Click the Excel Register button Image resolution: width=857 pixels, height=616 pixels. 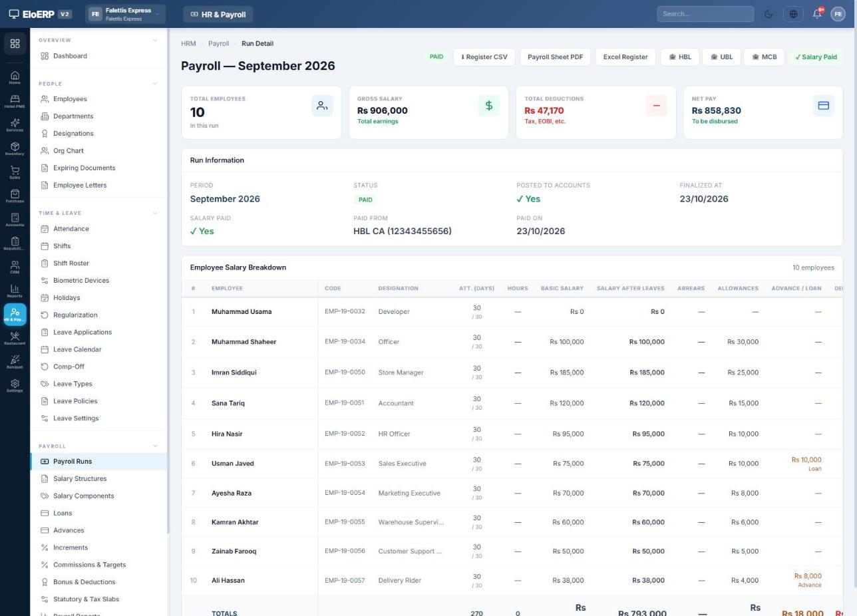pos(625,57)
